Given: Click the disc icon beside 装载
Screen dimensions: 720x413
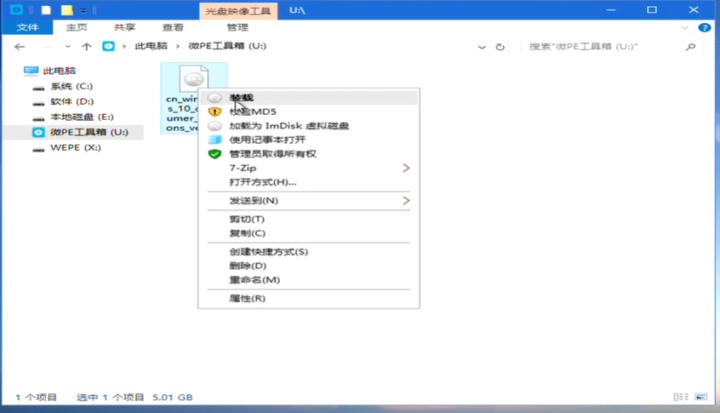Looking at the screenshot, I should coord(214,97).
